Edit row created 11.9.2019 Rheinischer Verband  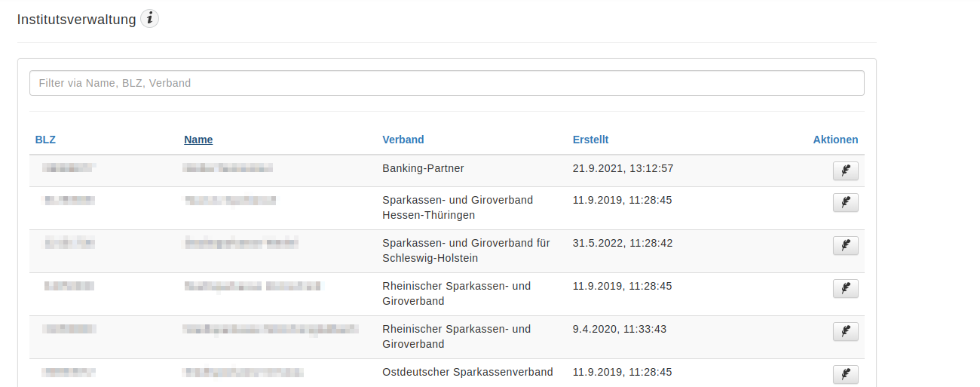pos(845,289)
